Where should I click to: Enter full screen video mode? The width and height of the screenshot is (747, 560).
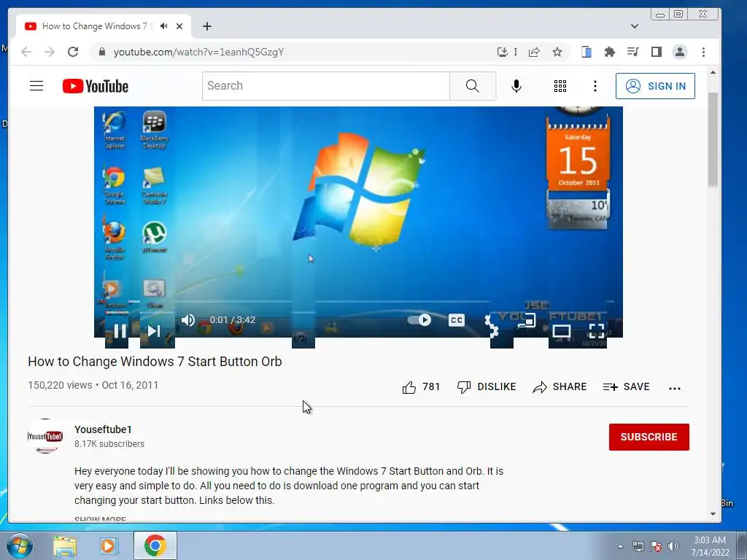pyautogui.click(x=597, y=330)
